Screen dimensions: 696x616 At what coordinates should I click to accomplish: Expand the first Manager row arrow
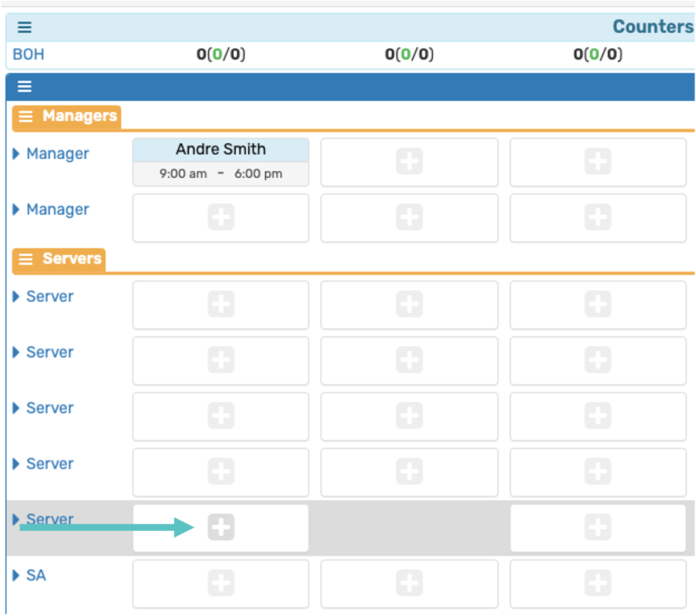(x=16, y=154)
